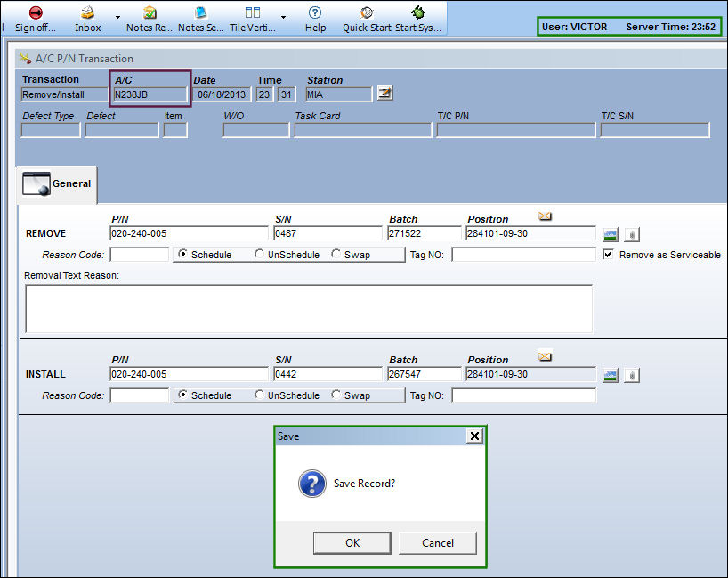The width and height of the screenshot is (728, 578).
Task: Confirm save with OK button
Action: click(352, 542)
